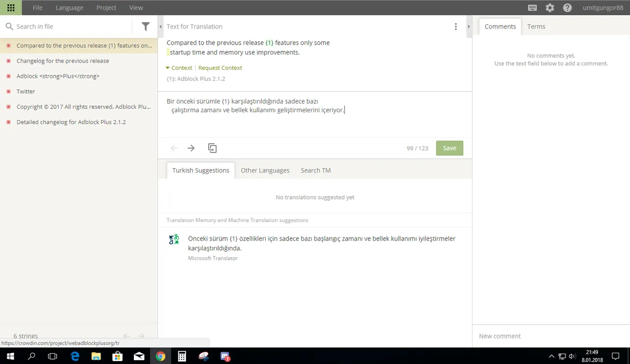Click inside the Turkish translation text area
Screen dimensions: 630x364
point(315,115)
